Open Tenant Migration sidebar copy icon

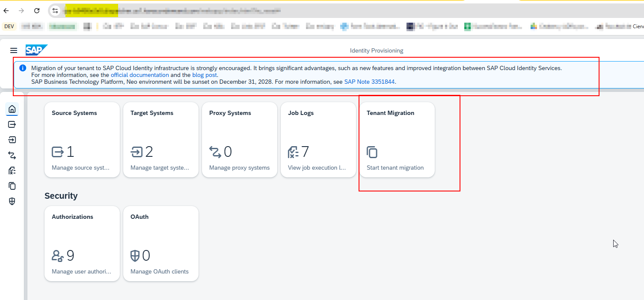pyautogui.click(x=12, y=186)
